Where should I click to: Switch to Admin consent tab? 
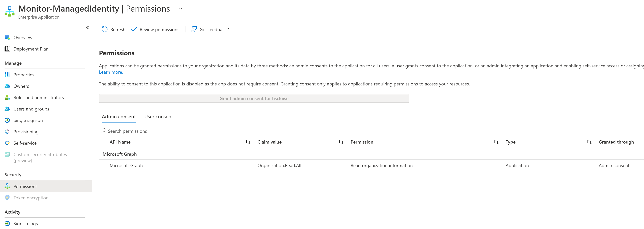[x=119, y=117]
